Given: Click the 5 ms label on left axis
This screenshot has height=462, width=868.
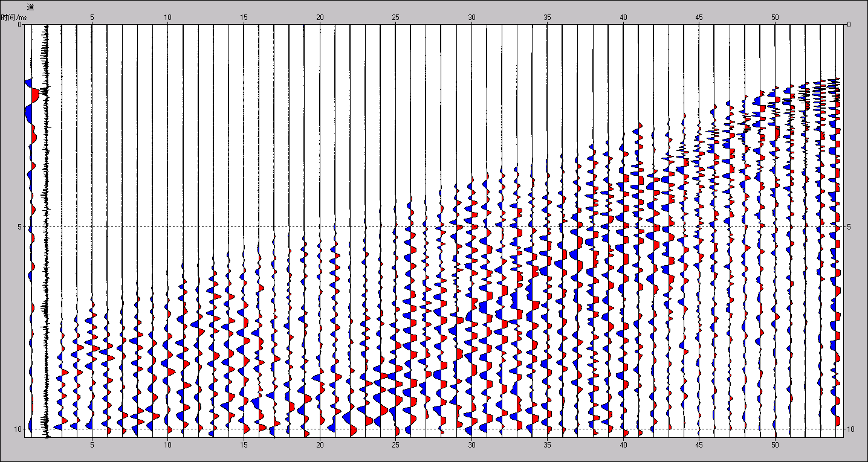Looking at the screenshot, I should click(19, 227).
